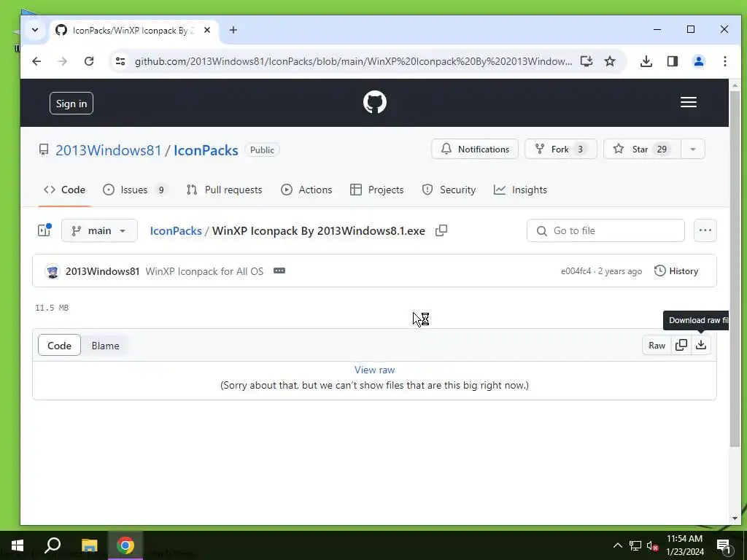Reload the page with refresh icon

pyautogui.click(x=88, y=61)
